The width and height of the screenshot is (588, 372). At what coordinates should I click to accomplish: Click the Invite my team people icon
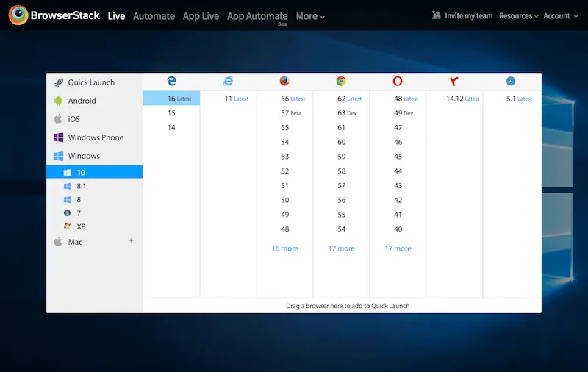pyautogui.click(x=436, y=15)
